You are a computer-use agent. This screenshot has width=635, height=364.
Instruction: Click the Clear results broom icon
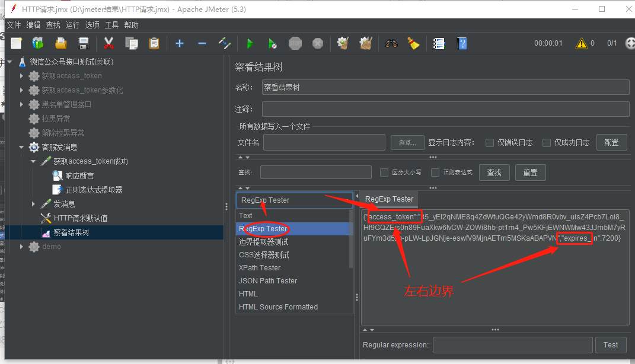click(343, 43)
